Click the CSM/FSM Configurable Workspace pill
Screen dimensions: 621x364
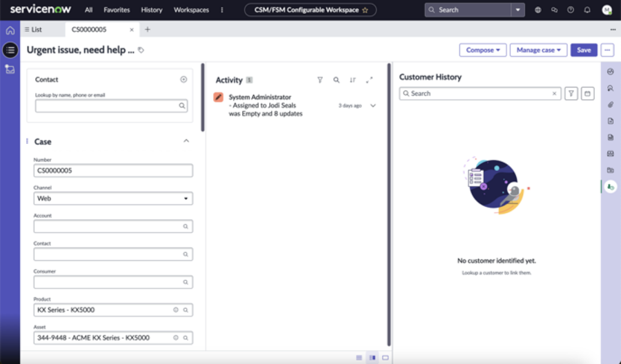[310, 10]
